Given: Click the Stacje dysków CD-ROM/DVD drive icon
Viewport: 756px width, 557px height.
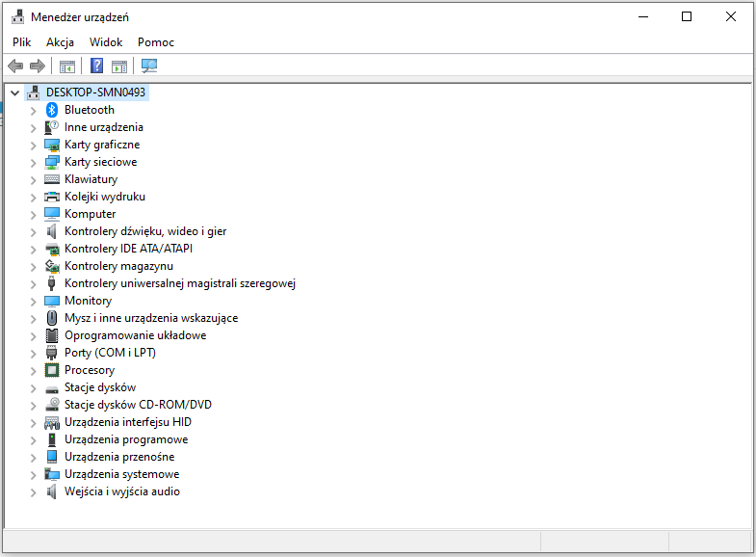Looking at the screenshot, I should (52, 405).
